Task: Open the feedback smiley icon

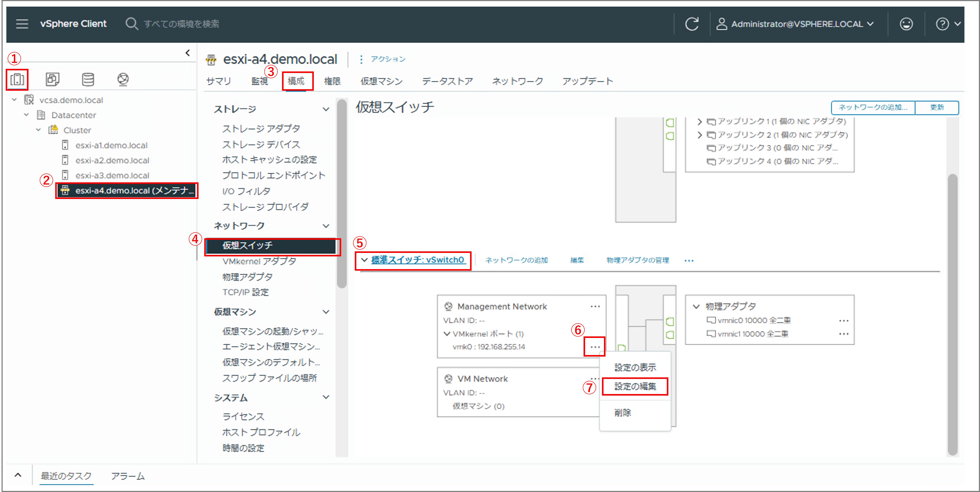Action: pos(906,24)
